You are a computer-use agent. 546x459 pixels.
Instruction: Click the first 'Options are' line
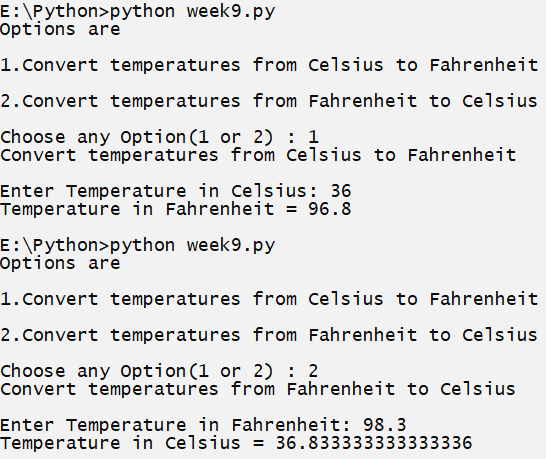(x=60, y=30)
